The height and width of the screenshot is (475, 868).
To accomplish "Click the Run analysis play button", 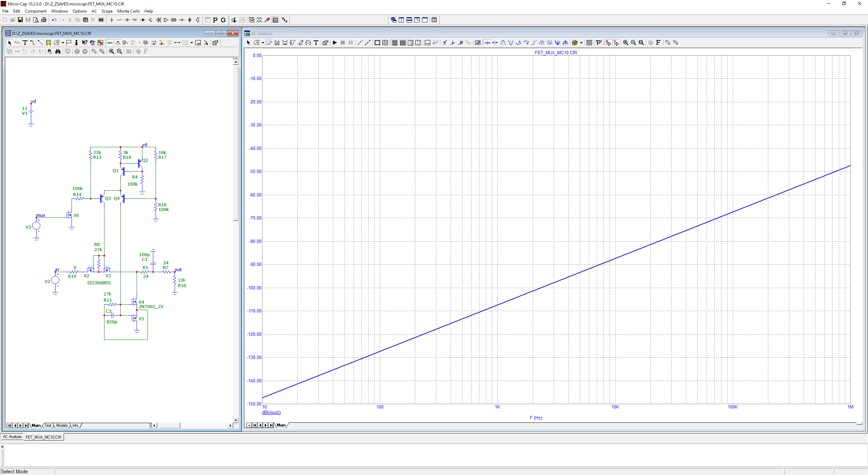I will click(335, 43).
